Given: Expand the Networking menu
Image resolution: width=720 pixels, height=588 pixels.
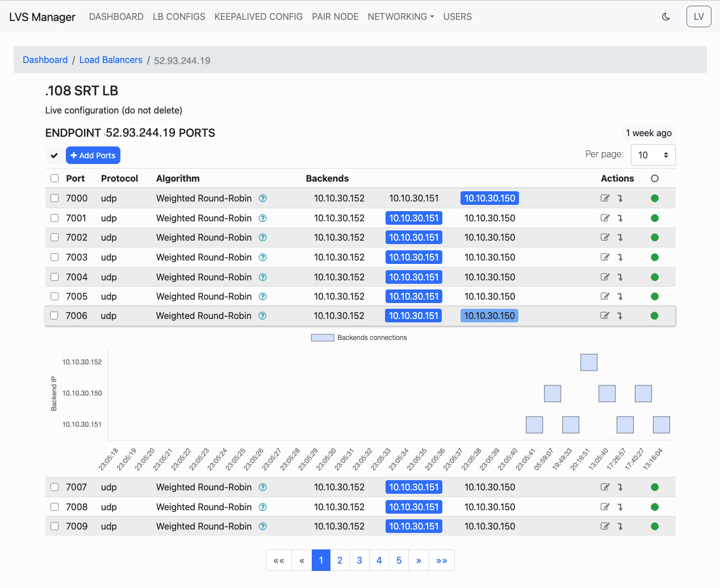Looking at the screenshot, I should [x=401, y=17].
